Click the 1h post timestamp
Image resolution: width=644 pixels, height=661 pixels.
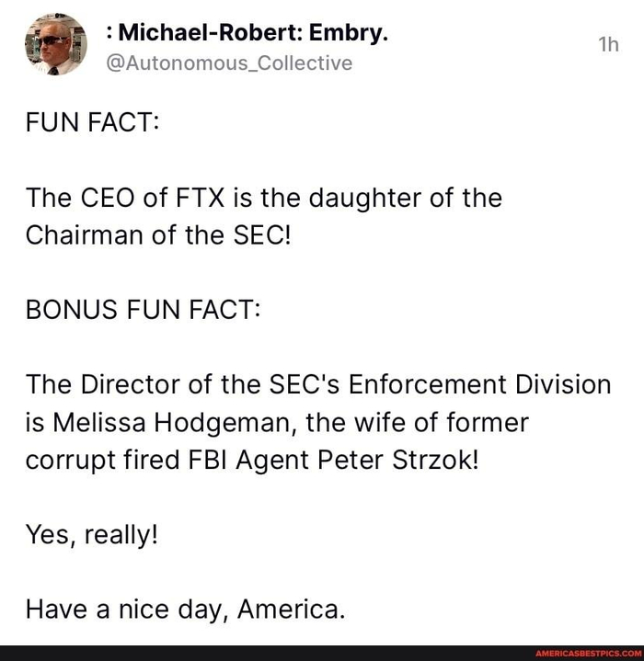[x=604, y=46]
